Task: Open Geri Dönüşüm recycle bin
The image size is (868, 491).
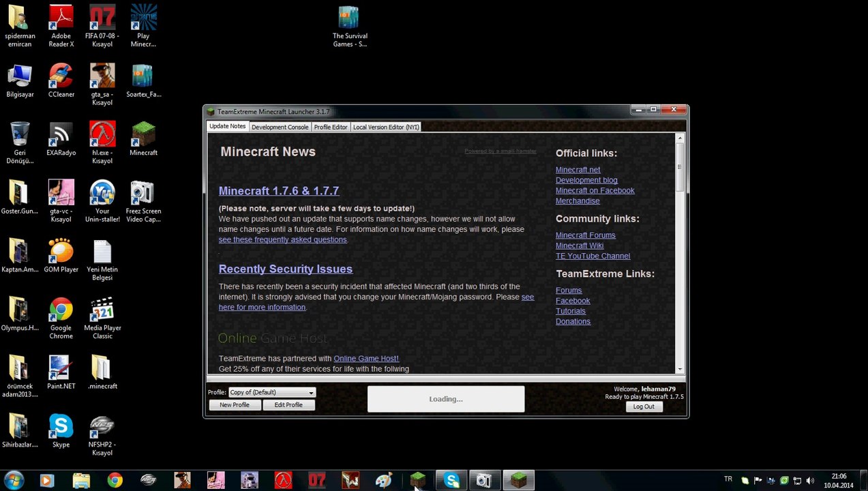Action: point(20,143)
